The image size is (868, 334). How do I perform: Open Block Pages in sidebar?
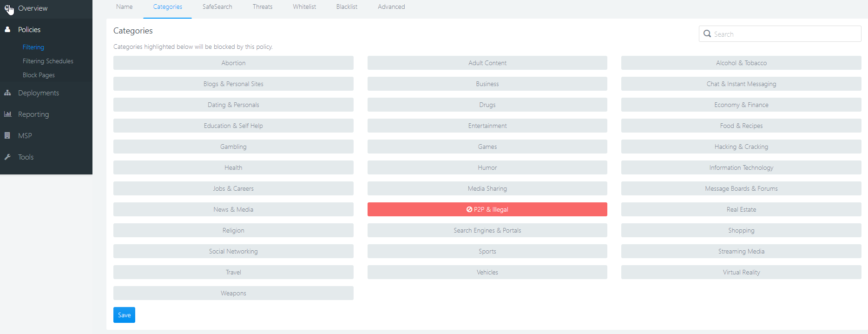[x=39, y=75]
